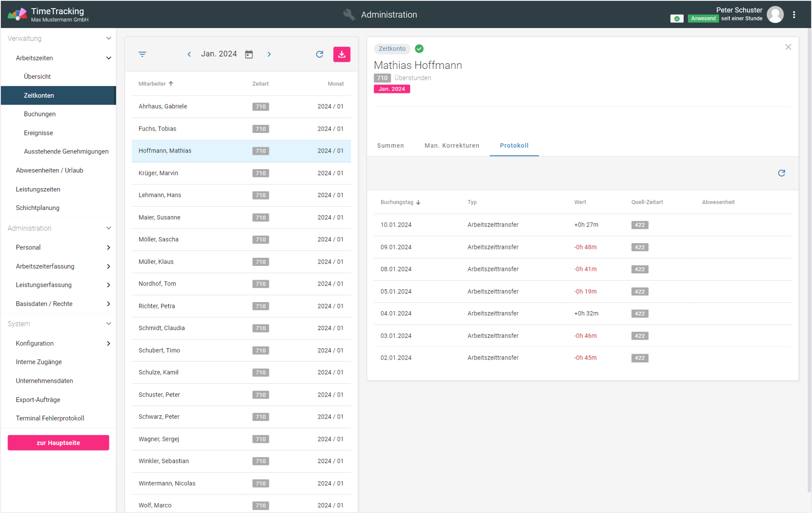The height and width of the screenshot is (513, 812).
Task: Open the filter icon in list toolbar
Action: [142, 54]
